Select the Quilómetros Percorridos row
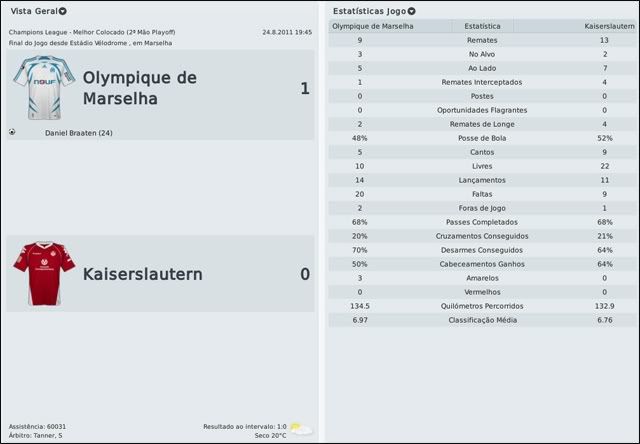640x444 pixels. (482, 306)
